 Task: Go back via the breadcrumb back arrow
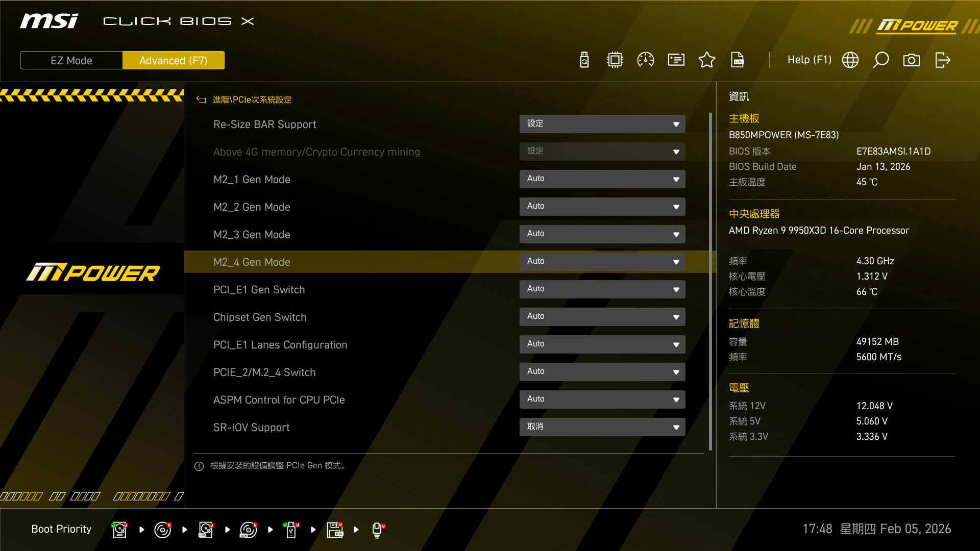pyautogui.click(x=201, y=100)
